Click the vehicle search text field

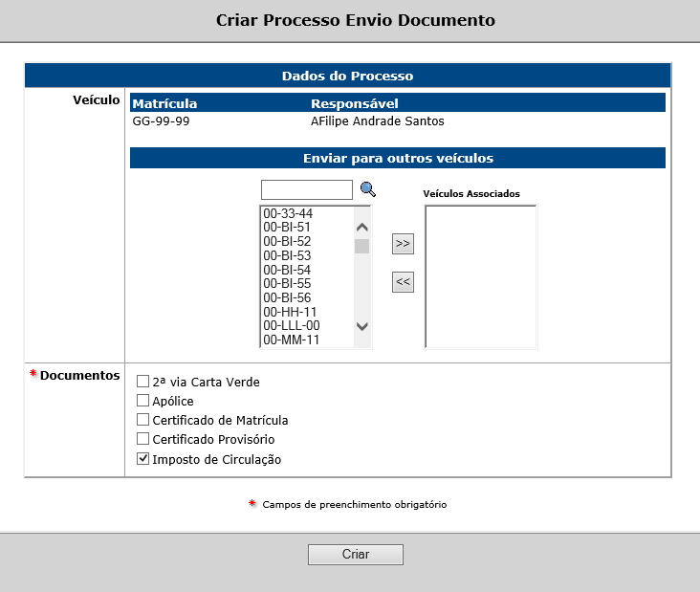[307, 190]
